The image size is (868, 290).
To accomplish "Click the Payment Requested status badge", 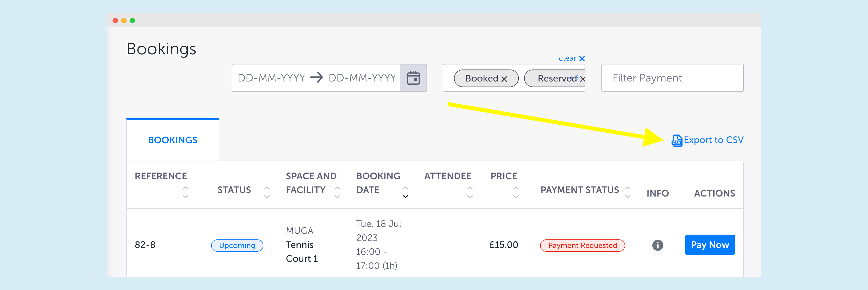I will pos(582,245).
